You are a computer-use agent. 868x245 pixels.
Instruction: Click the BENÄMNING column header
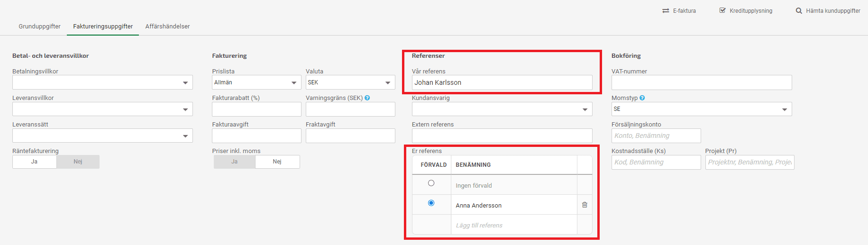coord(473,165)
